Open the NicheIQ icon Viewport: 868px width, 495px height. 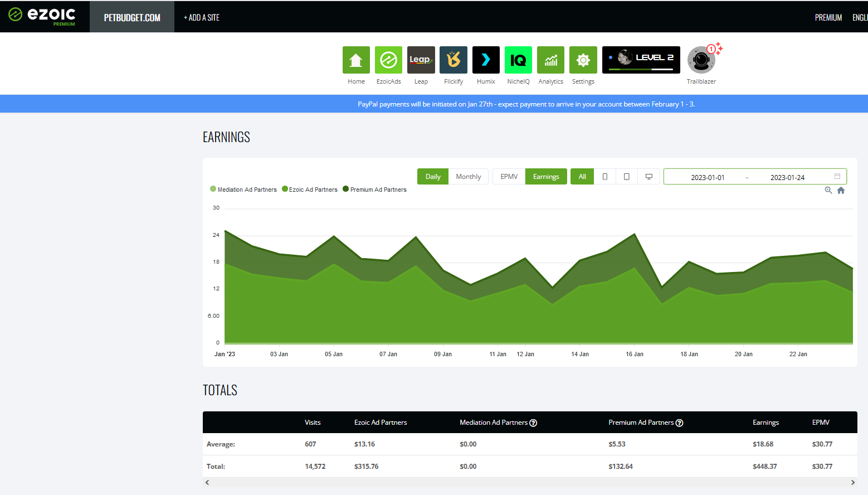[518, 60]
